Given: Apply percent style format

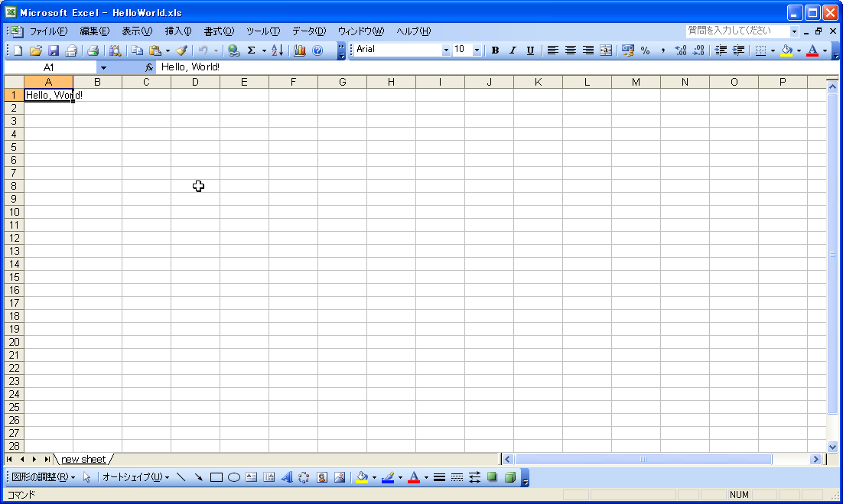Looking at the screenshot, I should 645,50.
